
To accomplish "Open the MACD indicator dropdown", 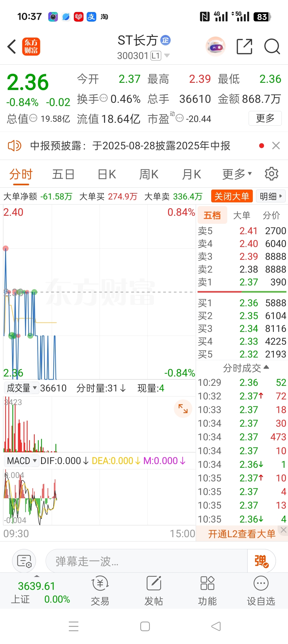I will click(x=22, y=461).
